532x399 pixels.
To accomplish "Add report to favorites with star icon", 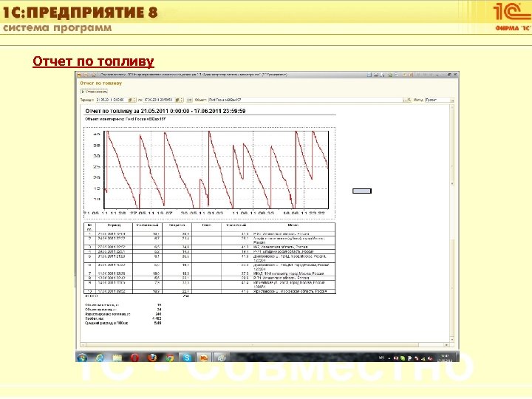I will (x=94, y=75).
